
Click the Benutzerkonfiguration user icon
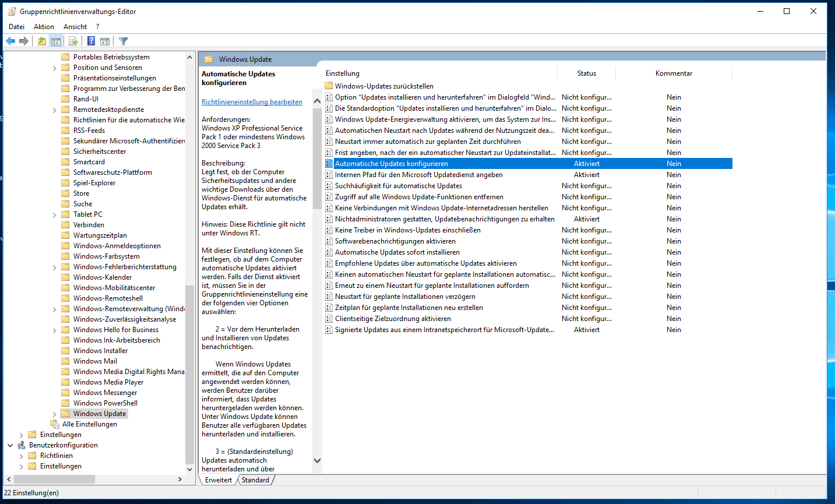pos(22,445)
